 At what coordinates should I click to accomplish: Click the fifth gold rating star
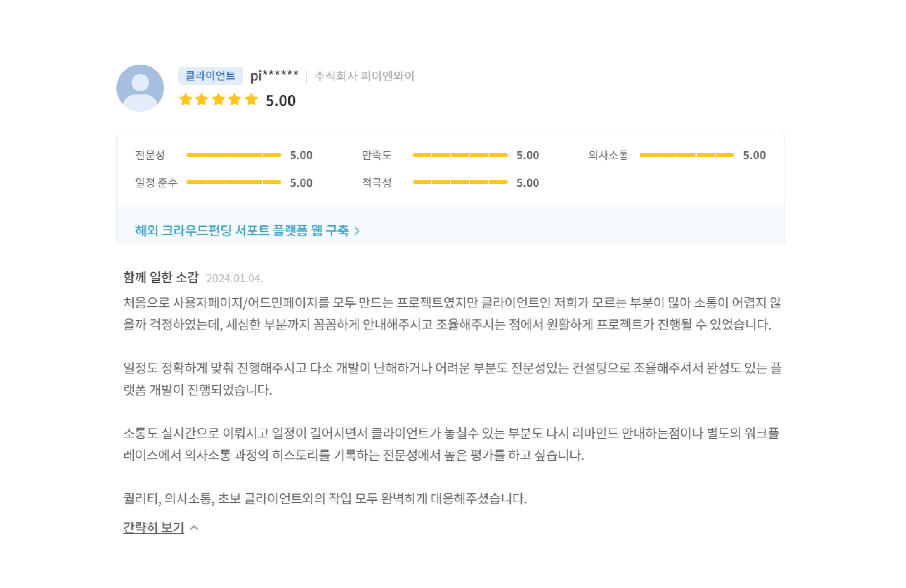point(251,100)
